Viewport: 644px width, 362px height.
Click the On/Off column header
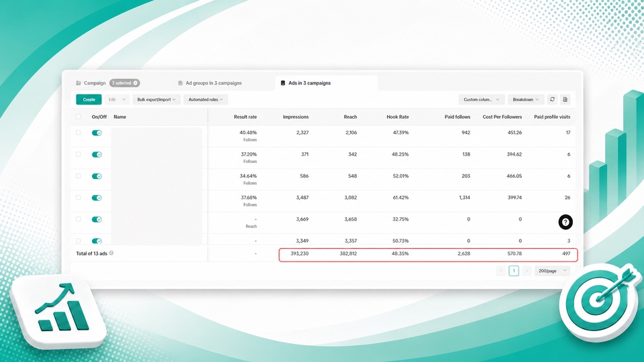click(x=99, y=117)
